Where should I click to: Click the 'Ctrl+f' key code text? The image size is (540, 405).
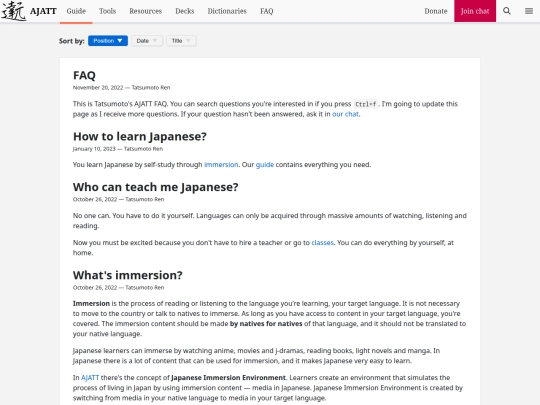(366, 104)
